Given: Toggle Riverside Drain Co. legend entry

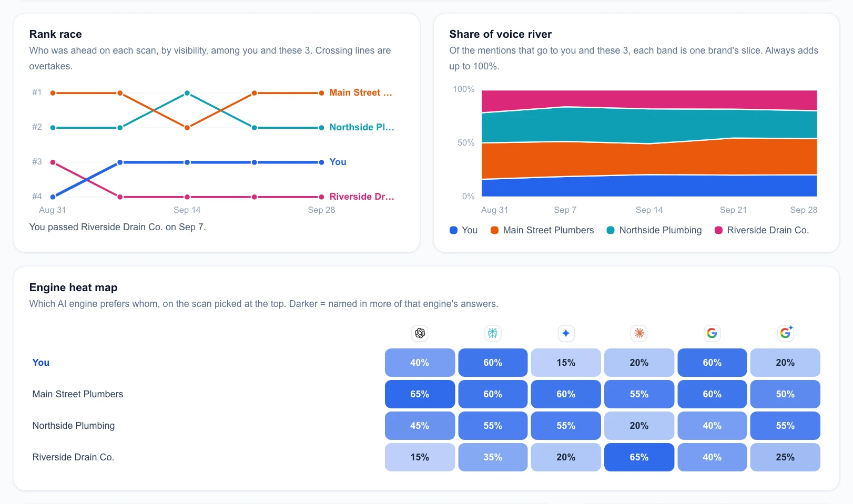Looking at the screenshot, I should click(761, 230).
